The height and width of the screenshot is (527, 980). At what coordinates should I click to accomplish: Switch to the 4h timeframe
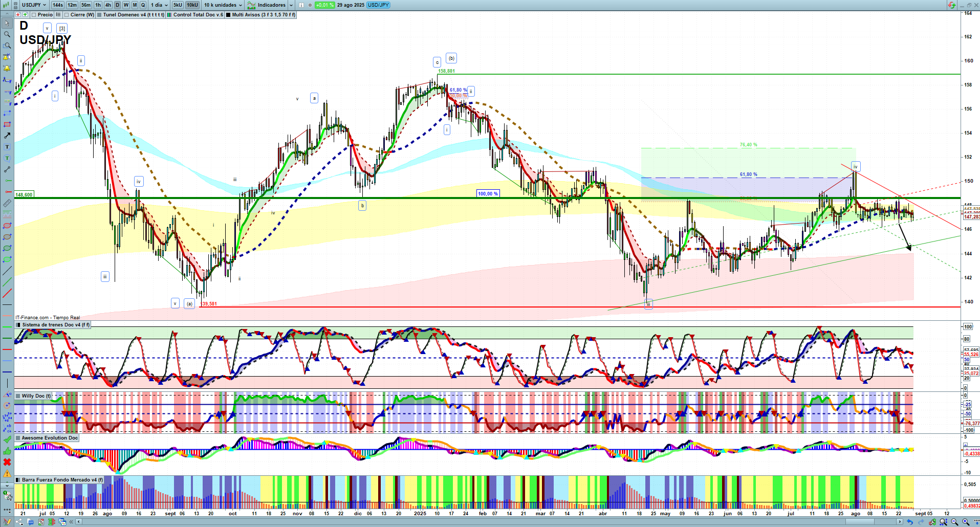(108, 5)
